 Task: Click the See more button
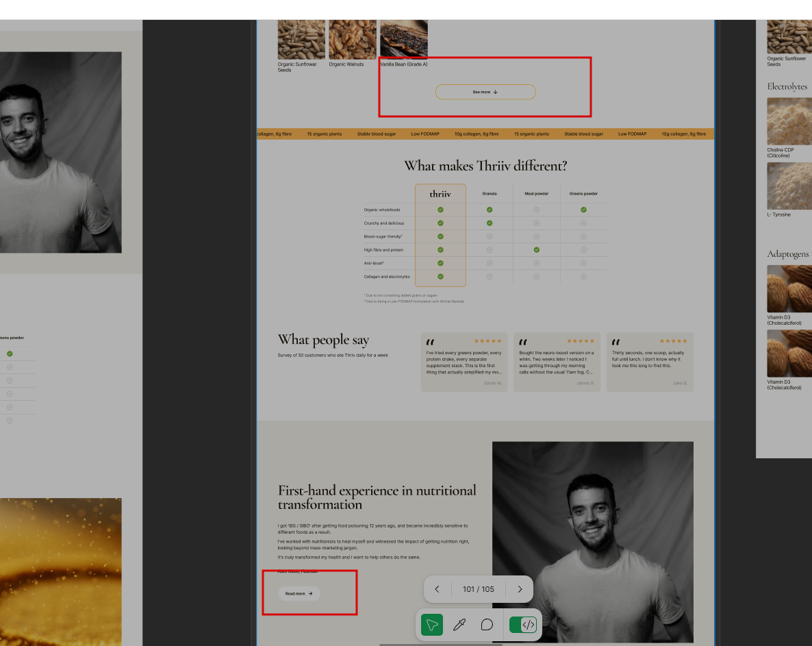(485, 92)
